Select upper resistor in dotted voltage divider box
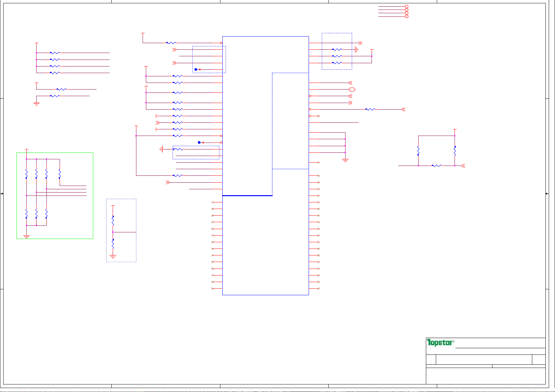This screenshot has width=555, height=392. click(x=113, y=221)
